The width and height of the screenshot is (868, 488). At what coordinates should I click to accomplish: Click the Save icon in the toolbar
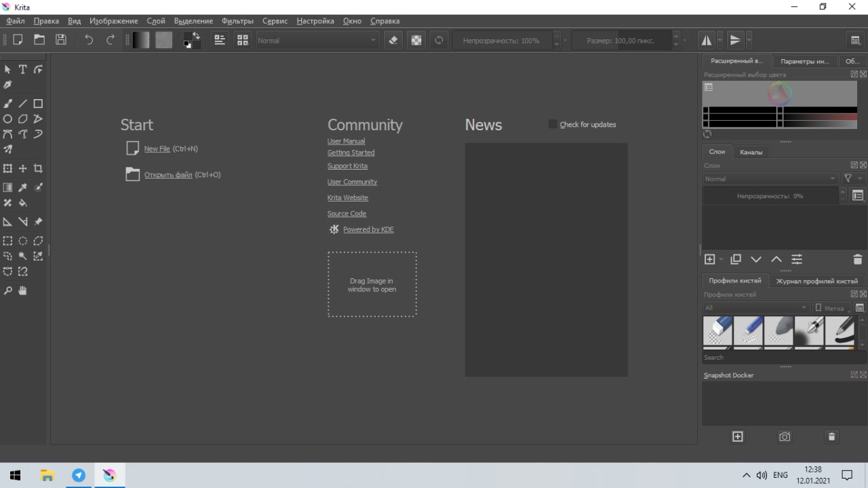61,40
